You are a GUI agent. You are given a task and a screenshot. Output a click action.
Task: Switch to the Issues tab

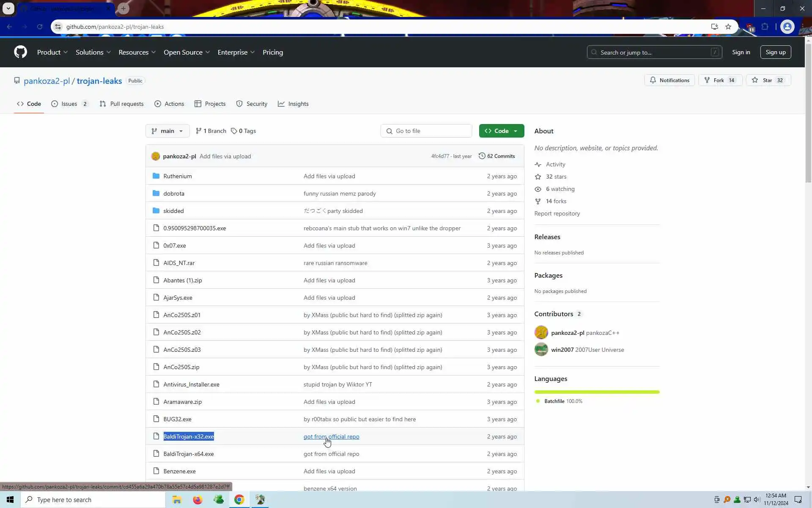(x=69, y=104)
